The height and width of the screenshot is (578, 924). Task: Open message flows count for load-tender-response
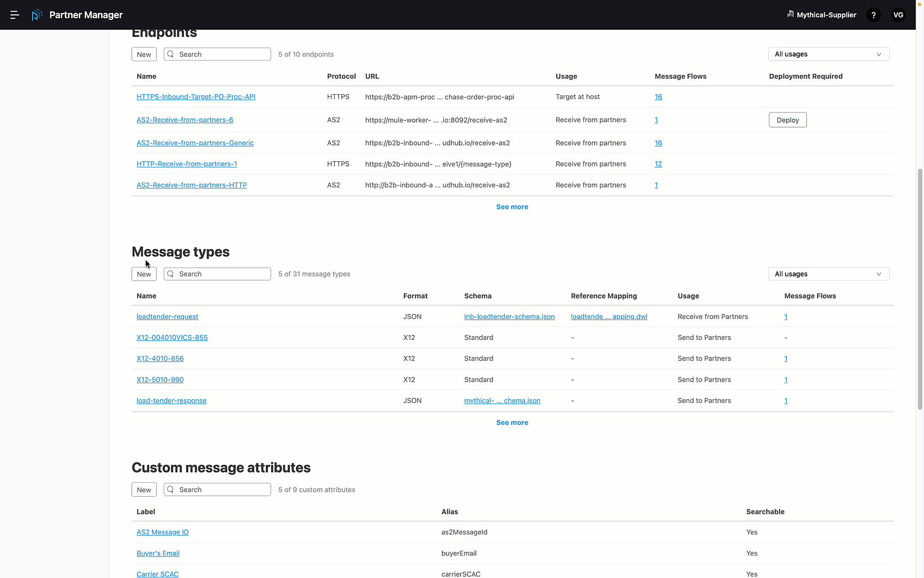pyautogui.click(x=786, y=401)
